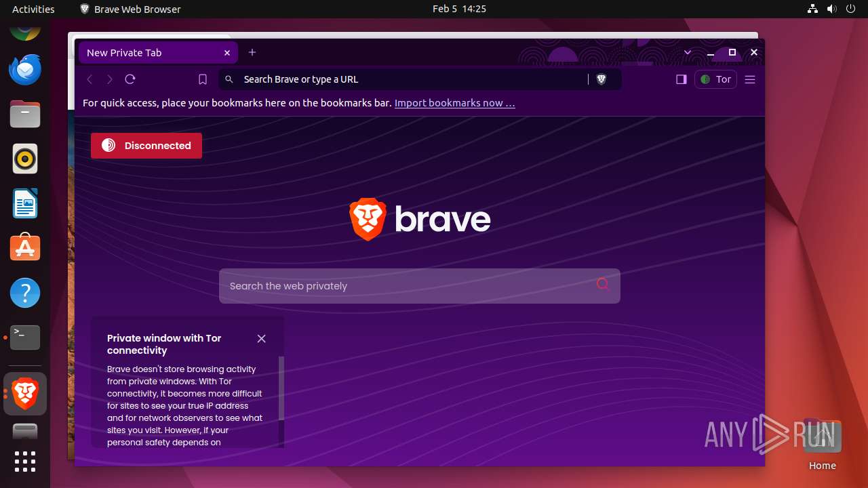
Task: Follow the Import bookmarks now link
Action: click(454, 103)
